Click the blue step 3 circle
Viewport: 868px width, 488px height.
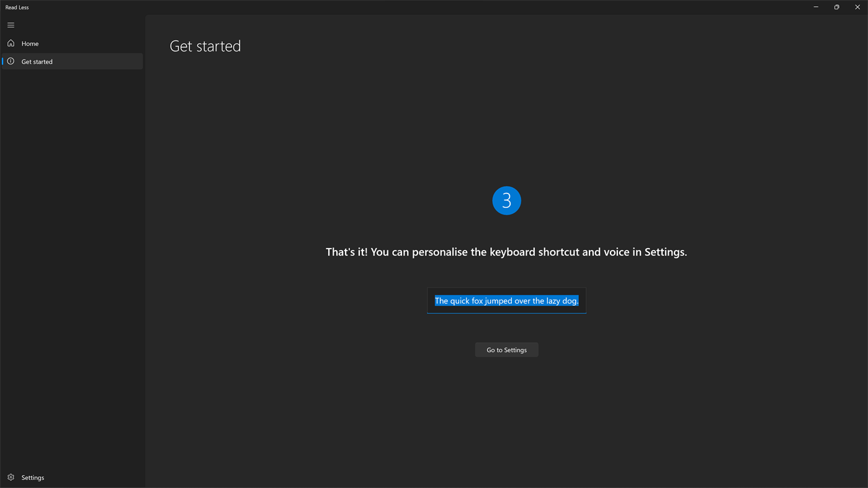pos(506,200)
